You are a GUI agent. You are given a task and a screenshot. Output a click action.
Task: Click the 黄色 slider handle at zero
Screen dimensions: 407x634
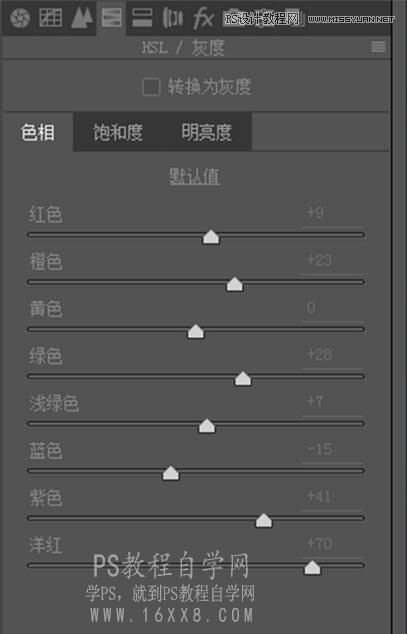(x=196, y=332)
